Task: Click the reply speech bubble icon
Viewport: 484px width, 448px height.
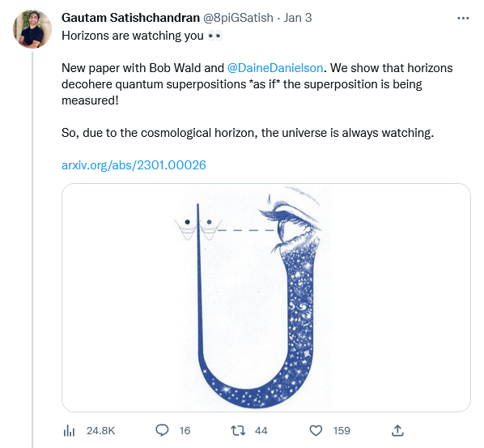Action: coord(162,430)
